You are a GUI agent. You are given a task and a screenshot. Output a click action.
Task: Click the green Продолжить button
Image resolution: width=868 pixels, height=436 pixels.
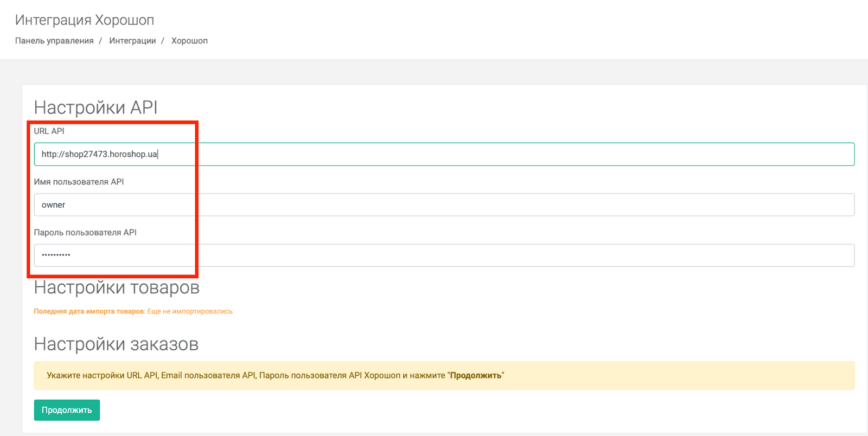[x=67, y=410]
